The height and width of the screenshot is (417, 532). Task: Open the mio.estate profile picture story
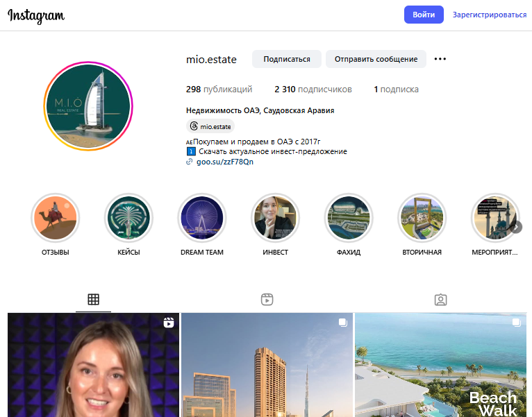pos(88,105)
